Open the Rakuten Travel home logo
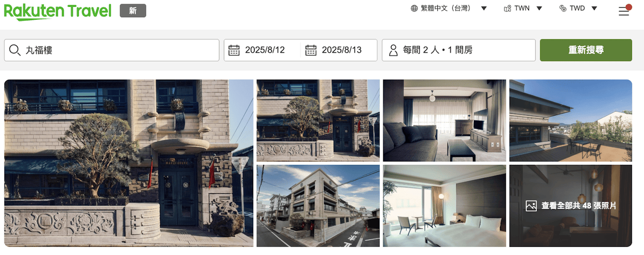This screenshot has height=255, width=644. [57, 11]
